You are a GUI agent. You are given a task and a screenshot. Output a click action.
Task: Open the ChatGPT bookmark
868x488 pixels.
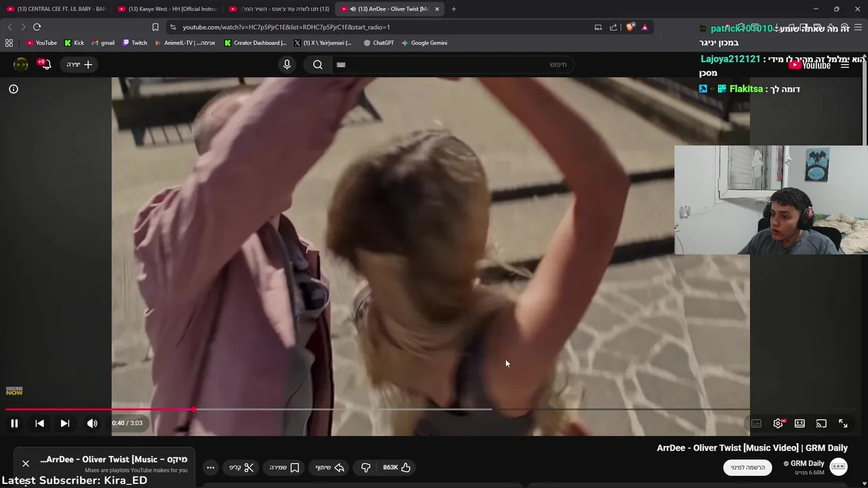pyautogui.click(x=378, y=43)
